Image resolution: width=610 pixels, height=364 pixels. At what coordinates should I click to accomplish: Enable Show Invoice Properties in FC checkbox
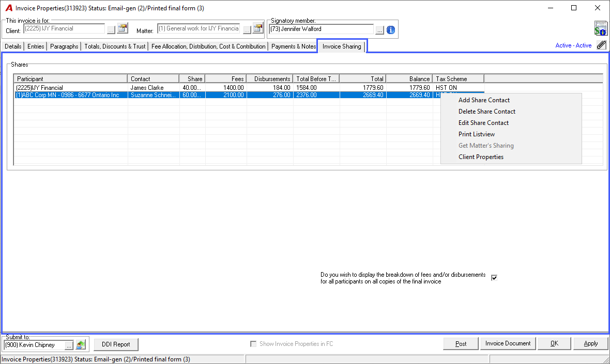[x=253, y=344]
